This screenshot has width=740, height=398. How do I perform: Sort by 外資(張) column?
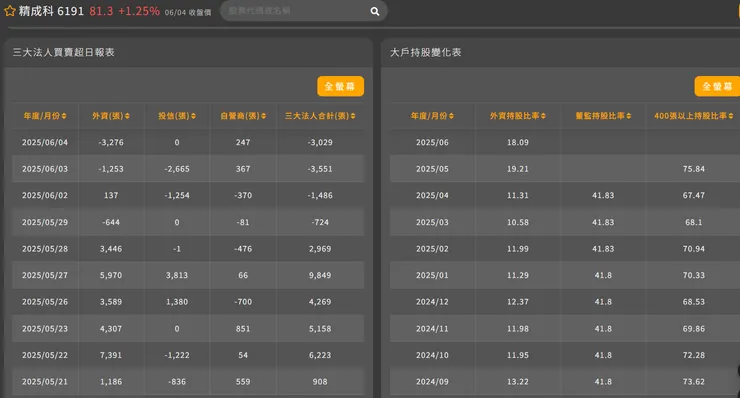click(111, 116)
